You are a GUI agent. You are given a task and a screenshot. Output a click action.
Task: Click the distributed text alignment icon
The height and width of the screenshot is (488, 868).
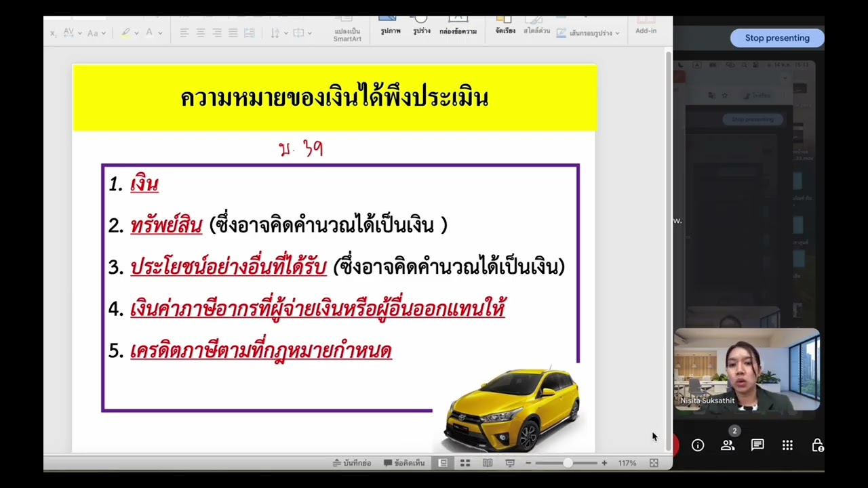pyautogui.click(x=250, y=33)
